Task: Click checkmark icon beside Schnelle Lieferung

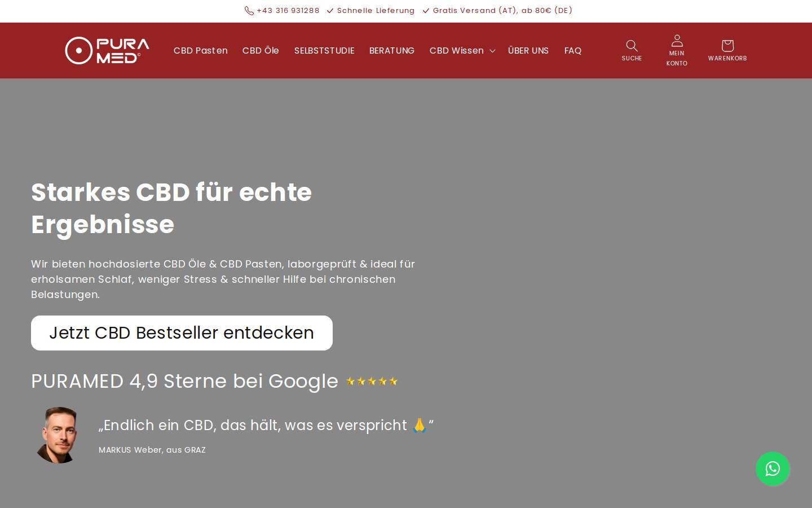Action: [x=330, y=11]
